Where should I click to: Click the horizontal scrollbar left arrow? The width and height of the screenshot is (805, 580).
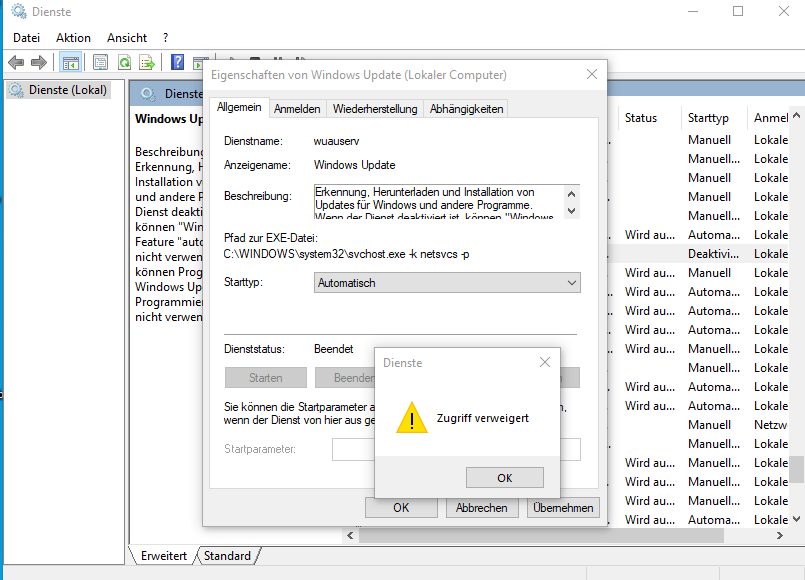(x=350, y=535)
